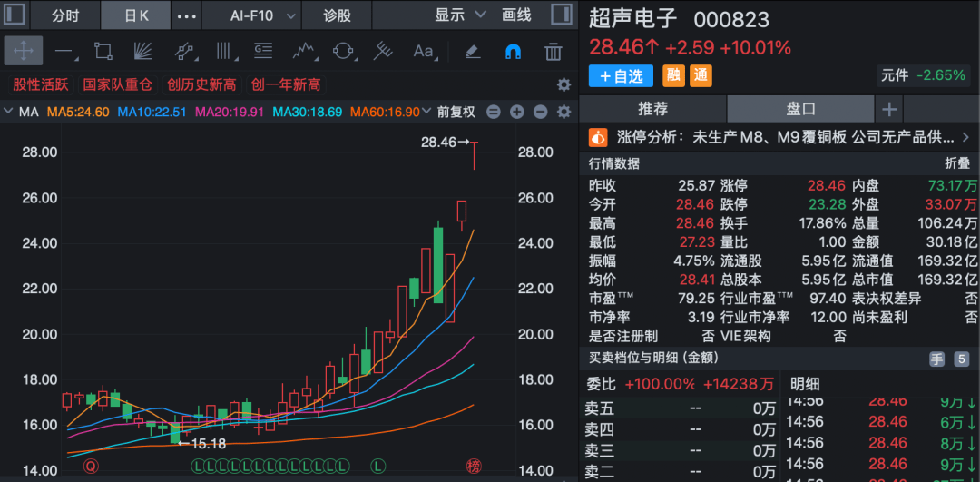Open the 显示 dropdown menu
This screenshot has width=980, height=482.
[461, 15]
